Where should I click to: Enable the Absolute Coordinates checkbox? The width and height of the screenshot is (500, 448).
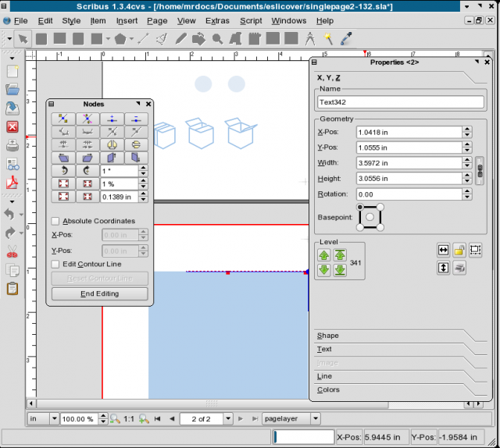click(55, 221)
